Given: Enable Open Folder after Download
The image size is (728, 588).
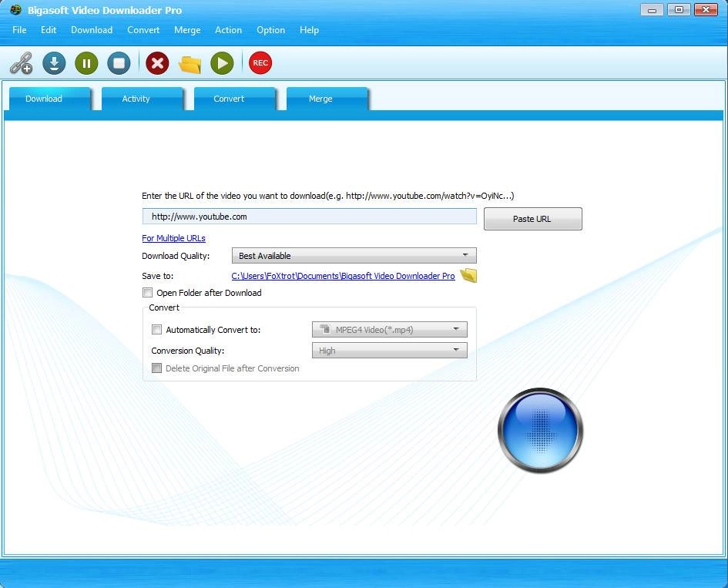Looking at the screenshot, I should [x=148, y=293].
